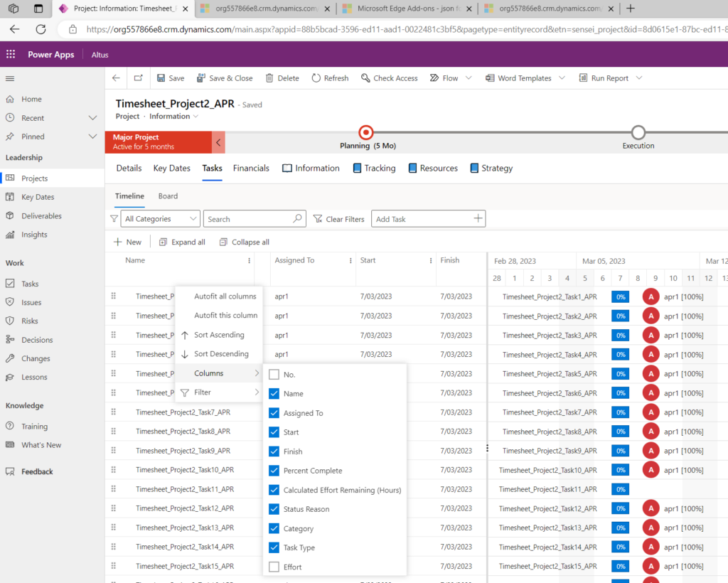Switch to the Details tab
728x583 pixels.
(129, 168)
